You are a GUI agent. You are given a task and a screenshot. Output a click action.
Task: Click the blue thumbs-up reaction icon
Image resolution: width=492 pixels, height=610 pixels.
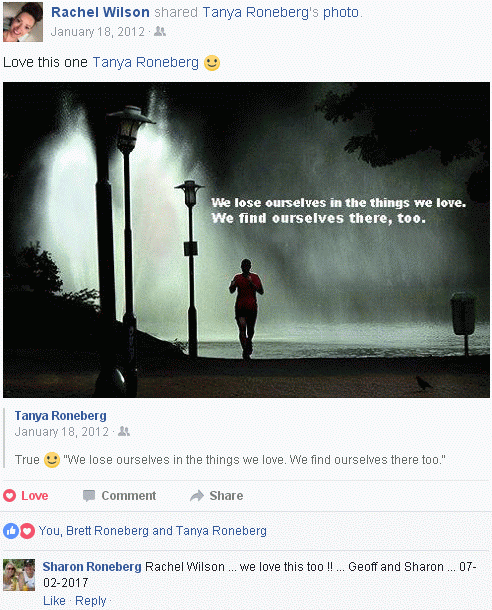(11, 531)
